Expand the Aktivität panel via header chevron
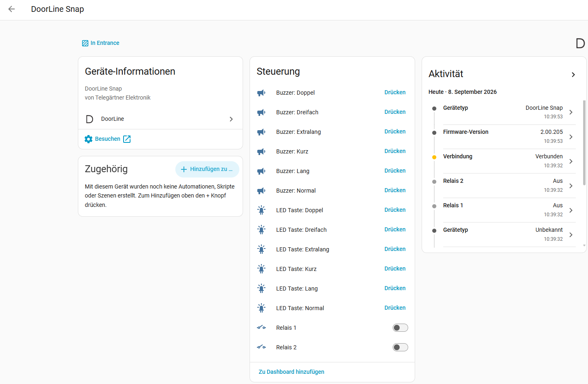588x384 pixels. point(573,75)
